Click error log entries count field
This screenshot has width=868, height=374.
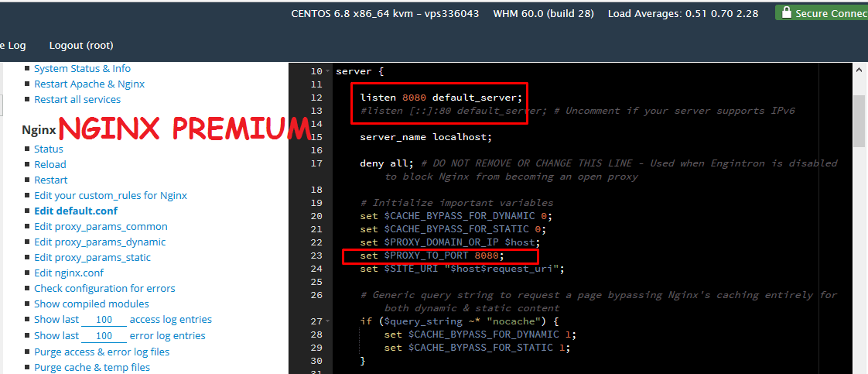click(x=104, y=336)
